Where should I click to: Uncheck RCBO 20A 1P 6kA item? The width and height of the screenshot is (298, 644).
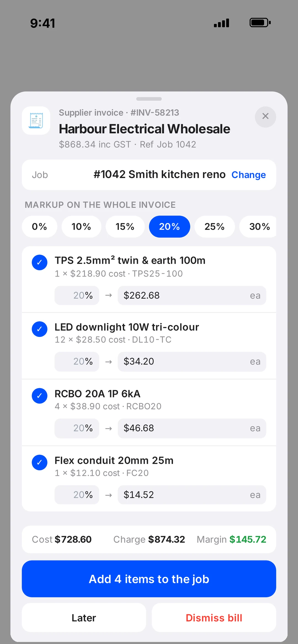[x=39, y=396]
